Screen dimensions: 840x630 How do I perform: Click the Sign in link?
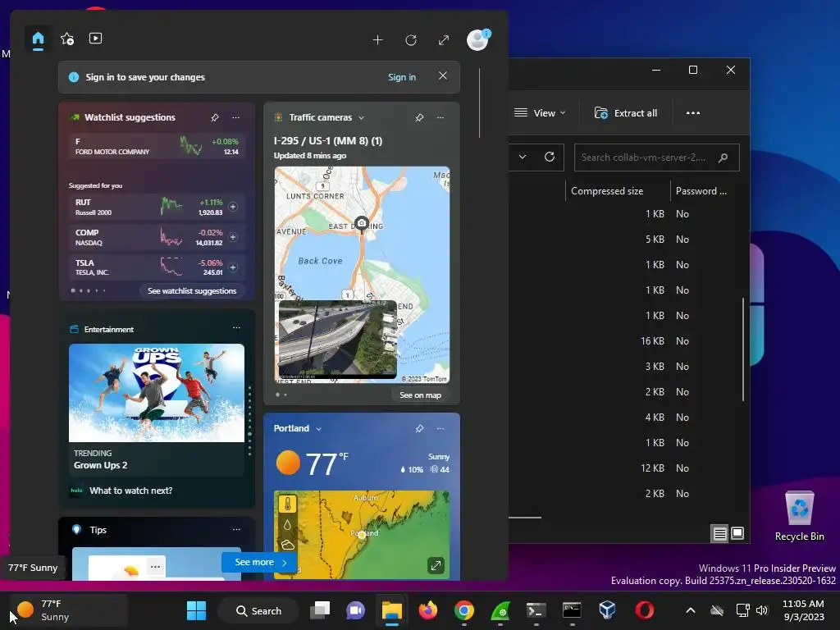tap(402, 77)
